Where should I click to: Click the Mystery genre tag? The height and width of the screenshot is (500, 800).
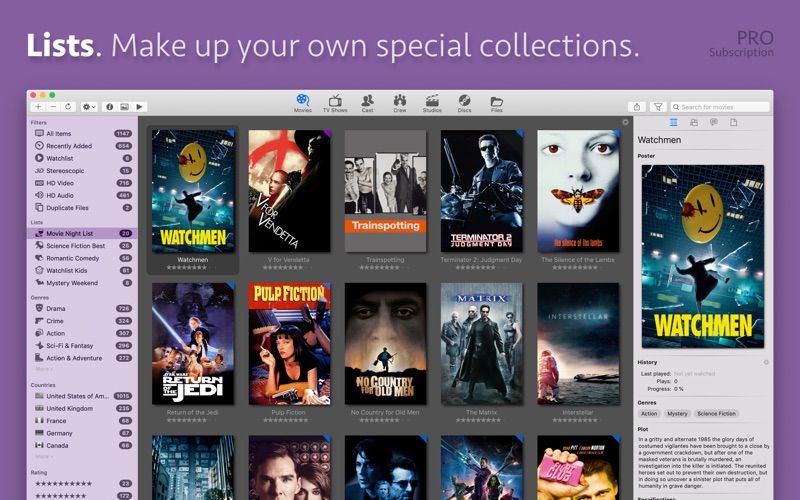[x=677, y=414]
